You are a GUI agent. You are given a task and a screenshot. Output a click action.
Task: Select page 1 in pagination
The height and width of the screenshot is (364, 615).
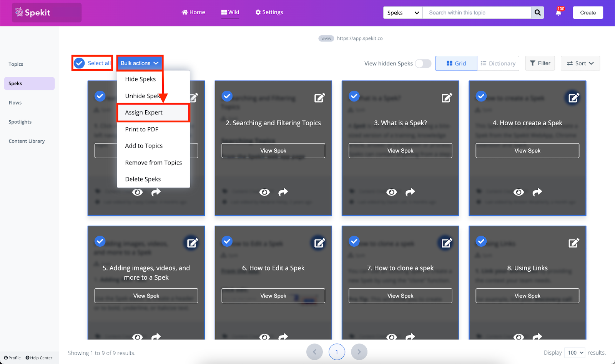[337, 352]
